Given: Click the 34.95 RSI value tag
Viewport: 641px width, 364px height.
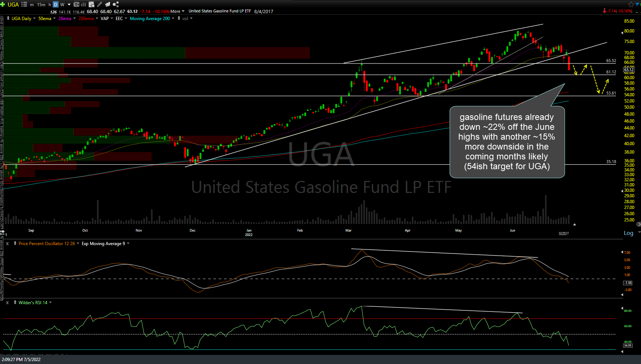Looking at the screenshot, I should [x=628, y=345].
